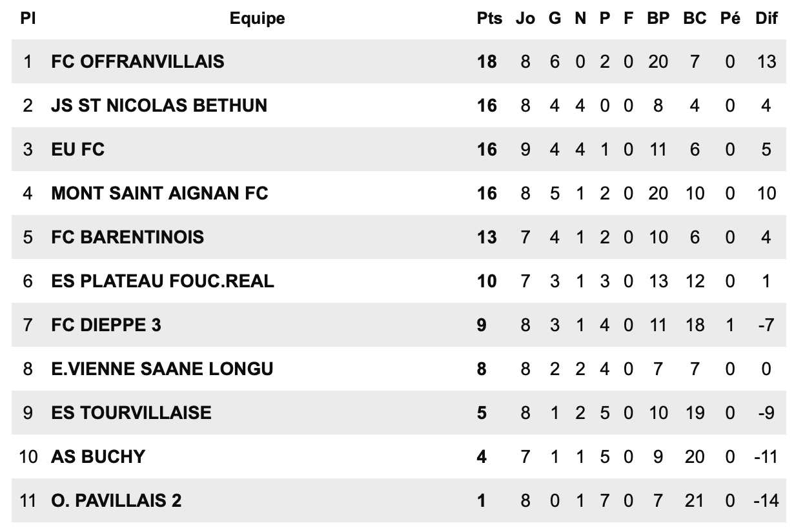Open the AS BUCHY team entry
Image resolution: width=794 pixels, height=532 pixels.
[x=98, y=456]
